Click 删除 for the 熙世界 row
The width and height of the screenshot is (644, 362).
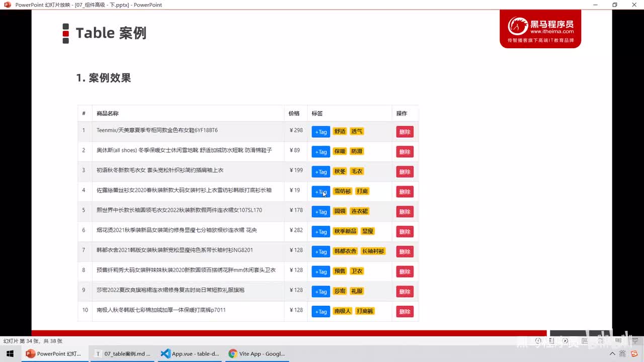coord(405,212)
